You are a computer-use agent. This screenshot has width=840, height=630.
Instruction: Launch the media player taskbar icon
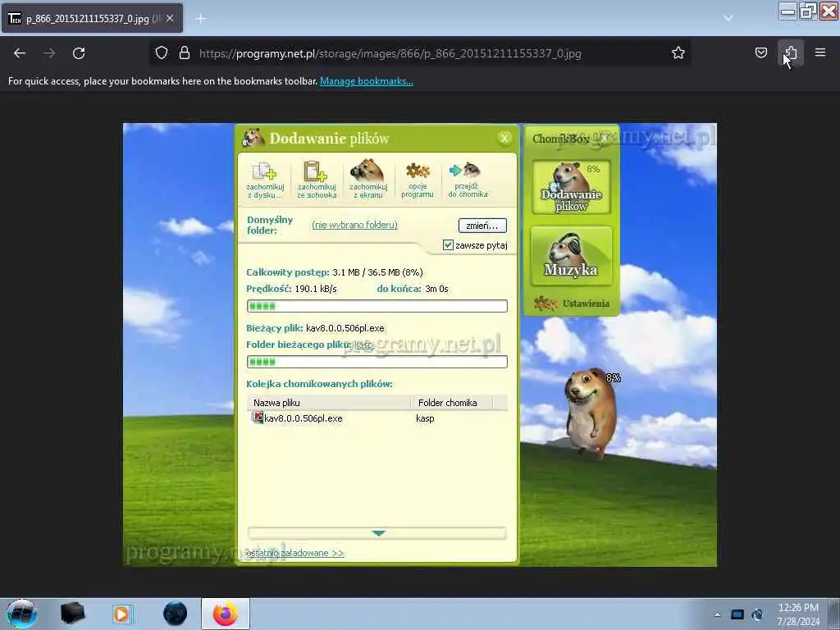[x=121, y=614]
